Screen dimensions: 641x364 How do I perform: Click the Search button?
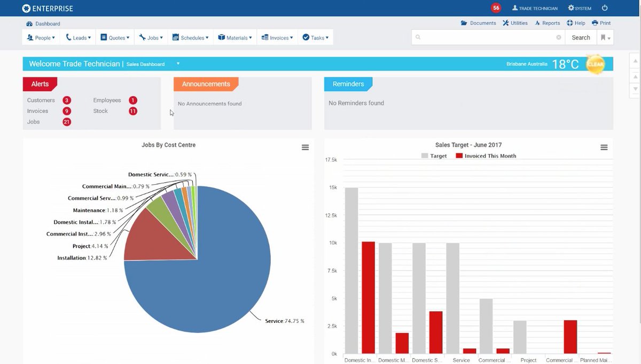click(581, 37)
